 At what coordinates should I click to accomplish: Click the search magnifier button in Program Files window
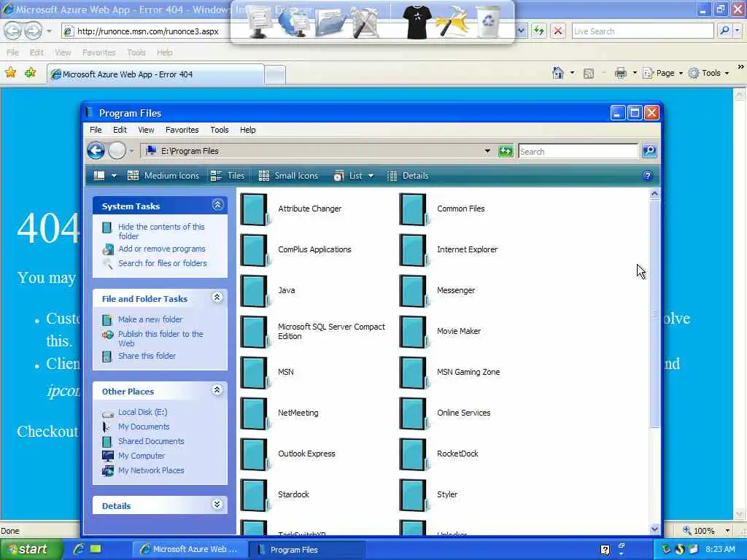pyautogui.click(x=649, y=152)
